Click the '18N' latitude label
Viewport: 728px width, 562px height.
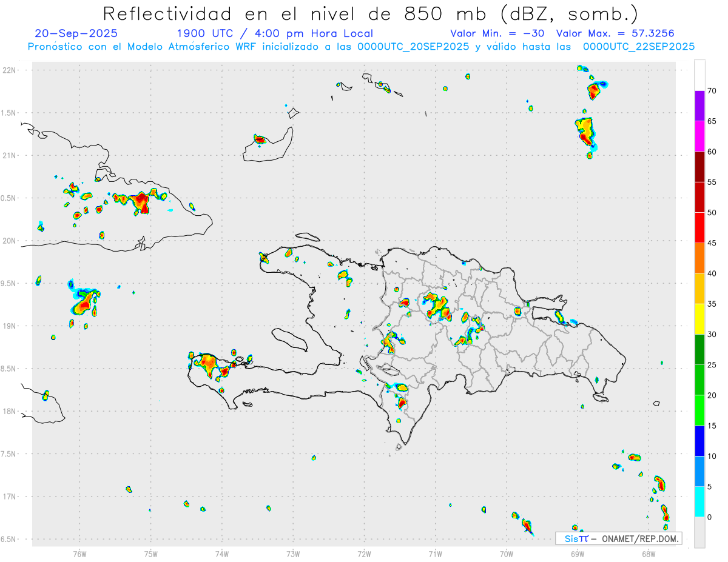(10, 411)
